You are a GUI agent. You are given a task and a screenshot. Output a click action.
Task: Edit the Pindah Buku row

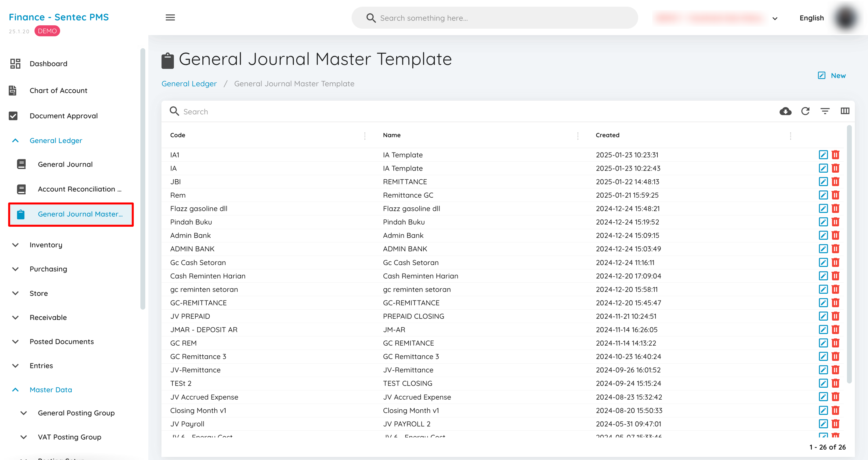pos(823,222)
